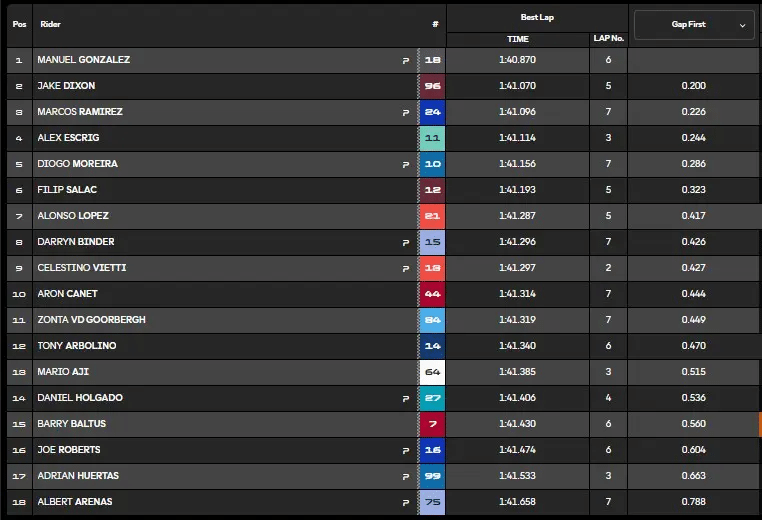The width and height of the screenshot is (762, 520).
Task: Click the P icon beside Darryn Binder
Action: coord(405,242)
